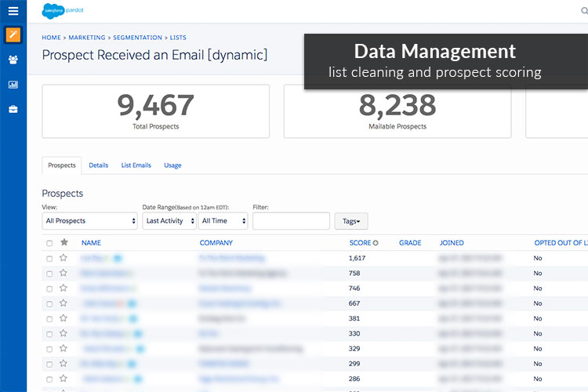Select the orange Marketing wand icon
Image resolution: width=588 pixels, height=392 pixels.
click(x=13, y=34)
